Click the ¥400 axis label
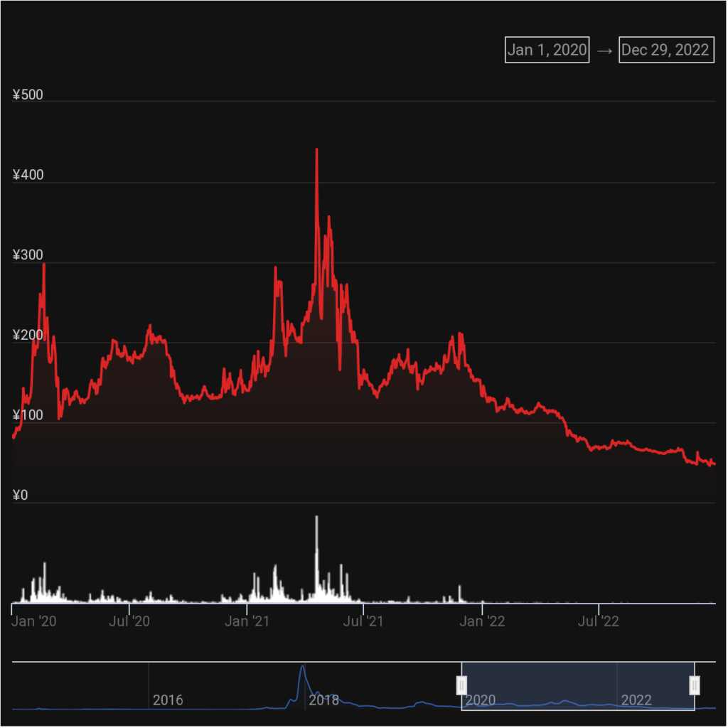Image resolution: width=728 pixels, height=728 pixels. [x=28, y=175]
